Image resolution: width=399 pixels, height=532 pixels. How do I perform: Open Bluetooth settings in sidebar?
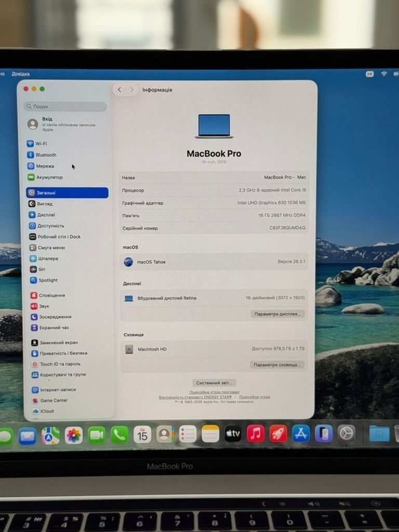tap(42, 155)
